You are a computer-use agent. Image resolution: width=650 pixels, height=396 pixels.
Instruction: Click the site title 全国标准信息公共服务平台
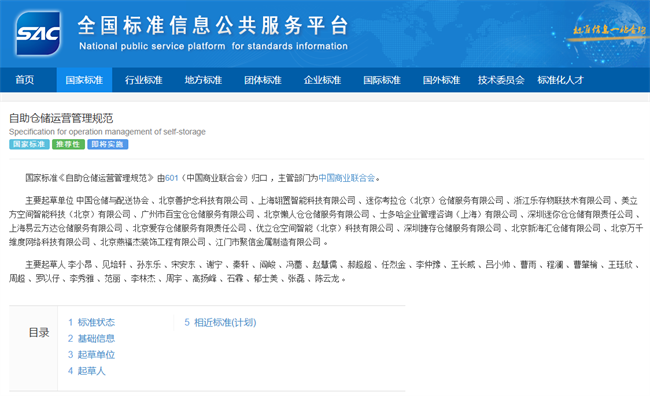(213, 25)
